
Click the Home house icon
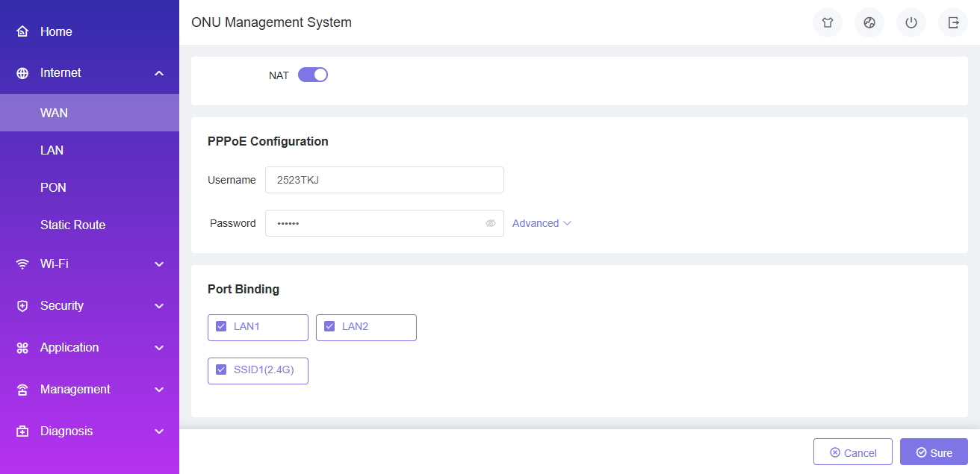pos(22,31)
